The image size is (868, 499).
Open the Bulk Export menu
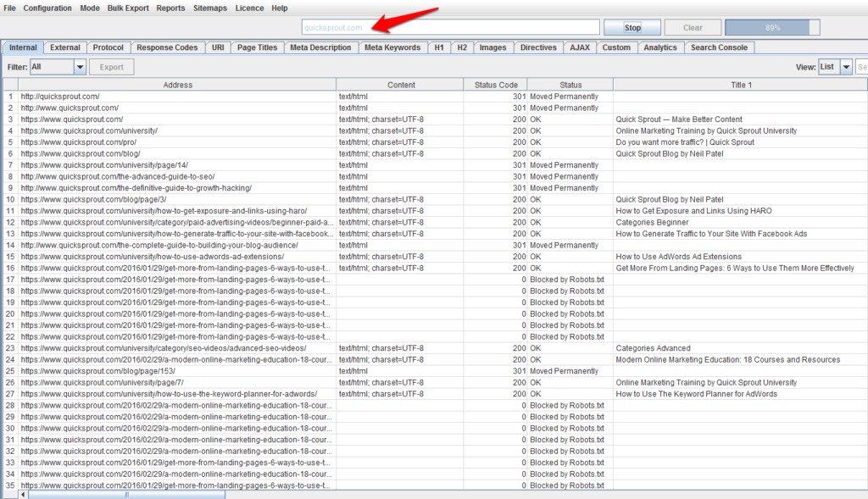click(x=128, y=8)
